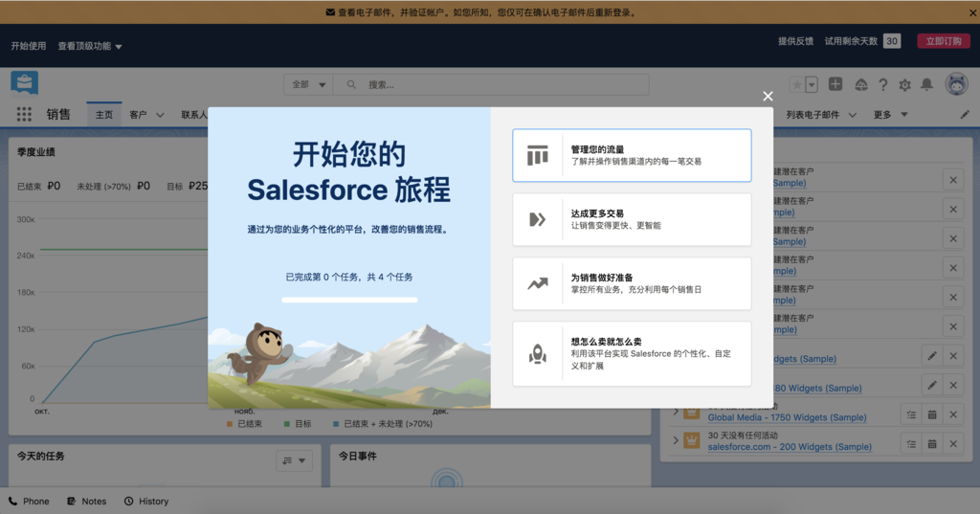Viewport: 980px width, 514px height.
Task: Open the notifications bell
Action: (926, 84)
